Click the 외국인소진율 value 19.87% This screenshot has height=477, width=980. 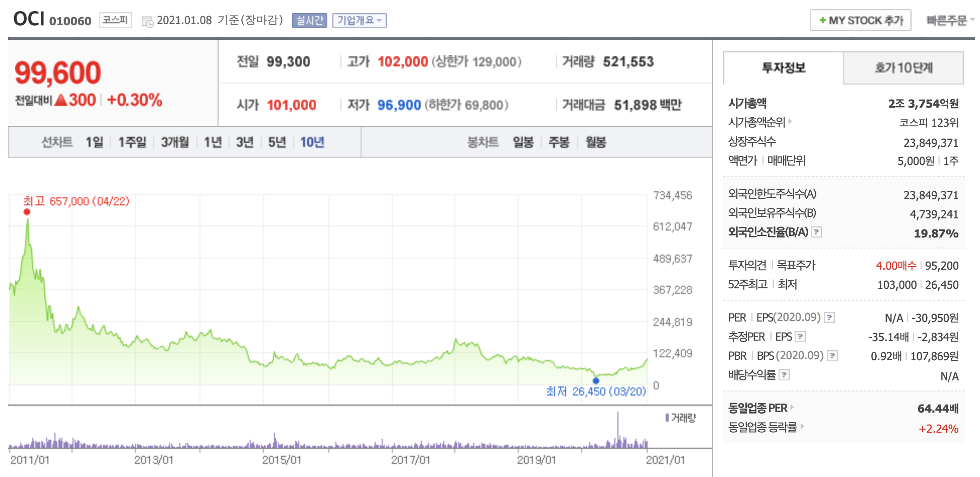click(x=936, y=233)
